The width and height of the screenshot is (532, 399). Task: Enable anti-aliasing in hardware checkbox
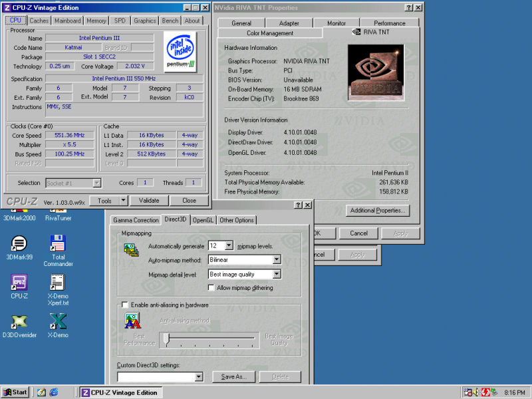[x=125, y=305]
